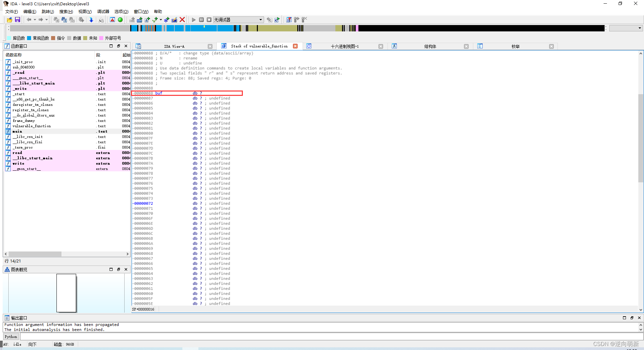Image resolution: width=644 pixels, height=350 pixels.
Task: Click the buf variable in stack view
Action: (x=159, y=93)
